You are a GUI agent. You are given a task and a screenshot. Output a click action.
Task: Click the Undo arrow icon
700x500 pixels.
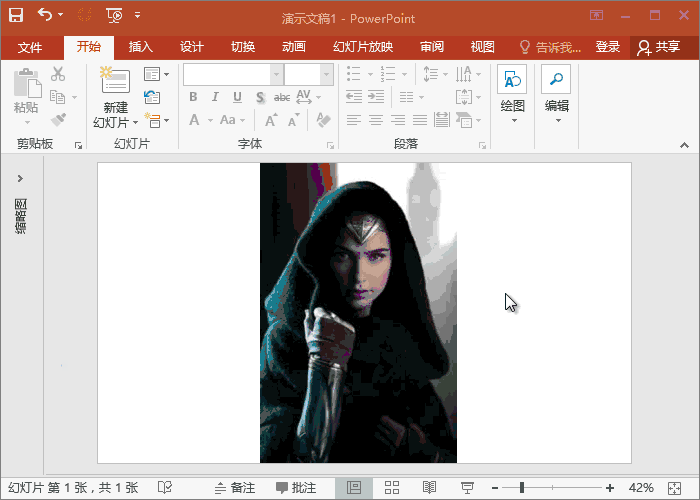[x=45, y=14]
